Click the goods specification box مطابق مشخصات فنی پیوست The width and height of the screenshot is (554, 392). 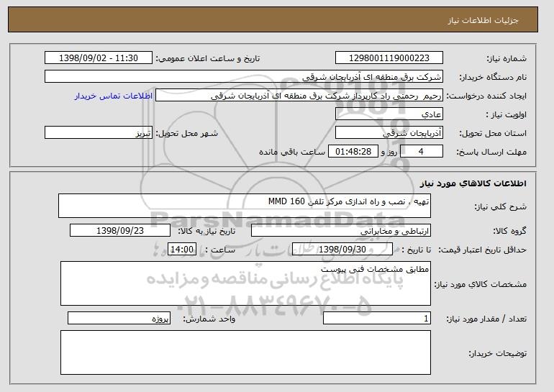245,283
